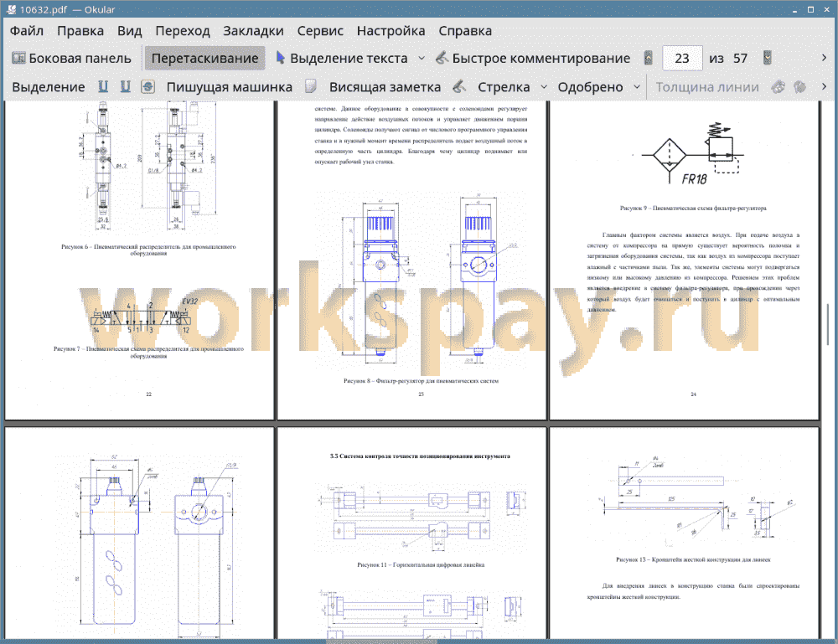
Task: Click the EV32 label in the valve schematic
Action: 189,301
